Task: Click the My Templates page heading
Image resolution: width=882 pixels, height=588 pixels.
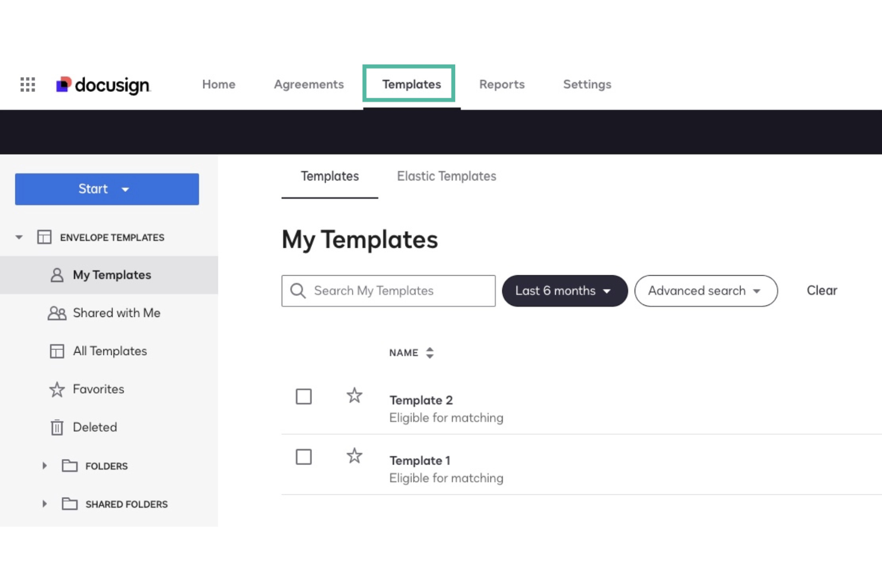Action: (x=359, y=240)
